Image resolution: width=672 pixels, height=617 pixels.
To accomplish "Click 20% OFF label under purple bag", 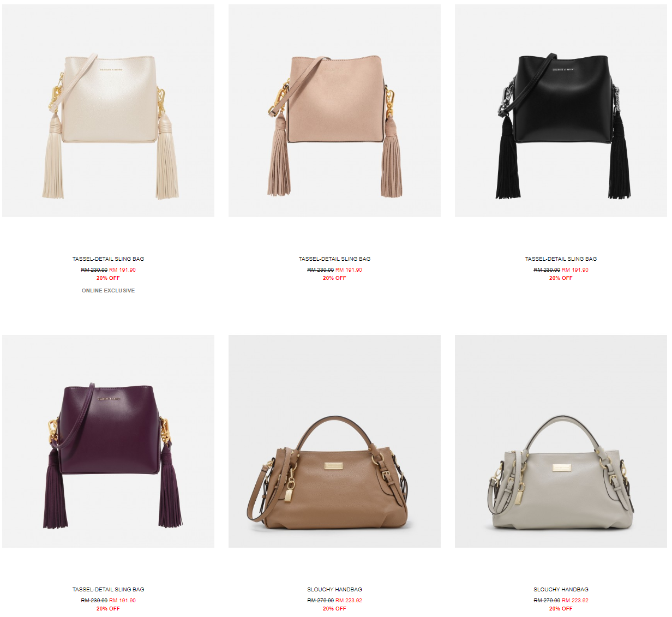I will tap(108, 609).
